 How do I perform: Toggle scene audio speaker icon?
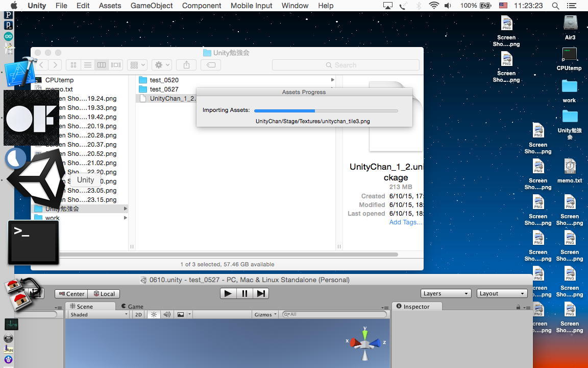(167, 315)
